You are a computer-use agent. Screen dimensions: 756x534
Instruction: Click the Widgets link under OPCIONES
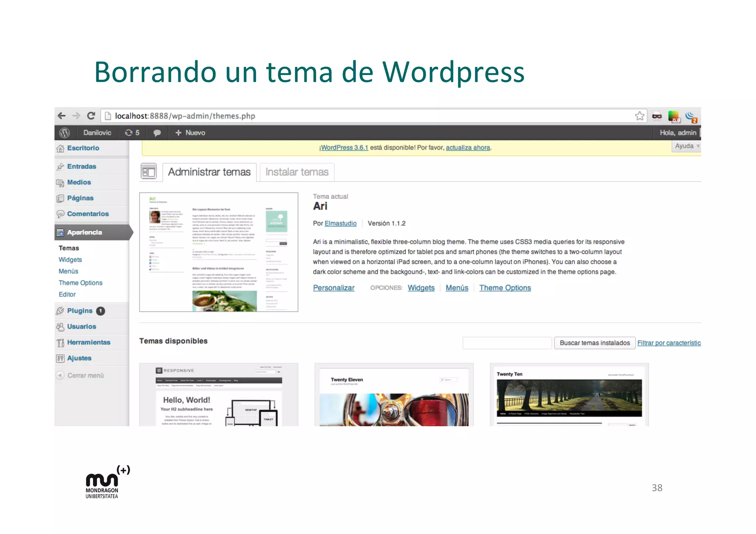[x=421, y=288]
